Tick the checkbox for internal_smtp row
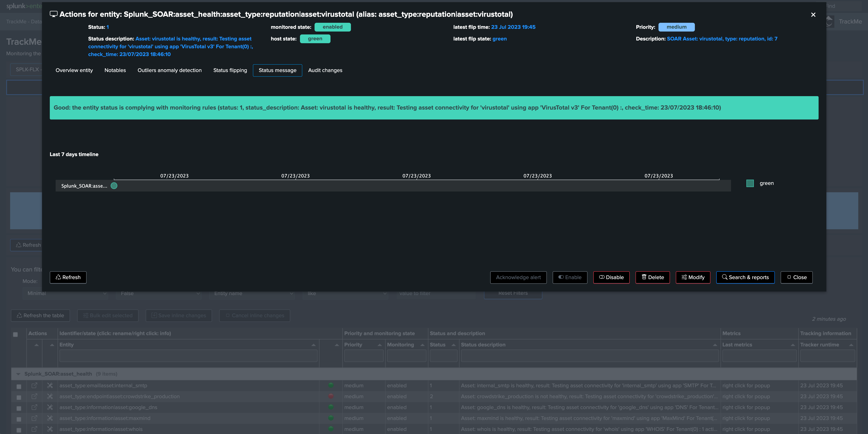The width and height of the screenshot is (868, 434). (x=19, y=387)
